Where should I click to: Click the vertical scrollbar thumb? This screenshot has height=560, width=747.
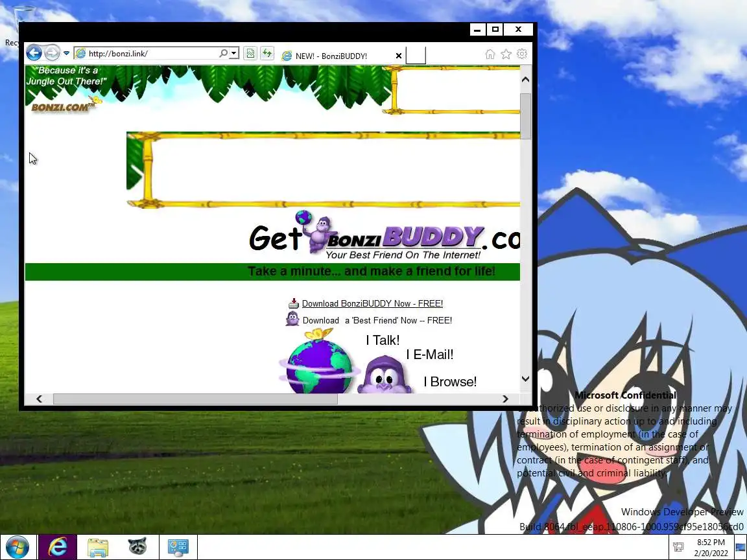tap(525, 116)
